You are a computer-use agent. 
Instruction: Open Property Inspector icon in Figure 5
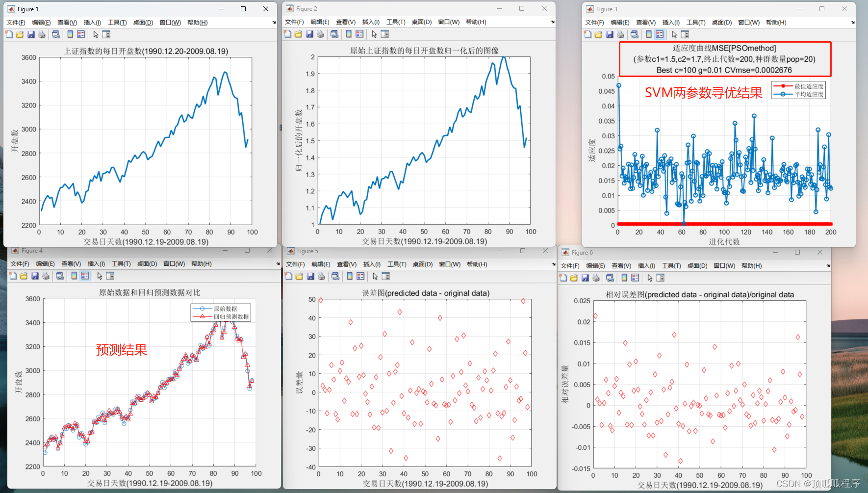pyautogui.click(x=386, y=277)
